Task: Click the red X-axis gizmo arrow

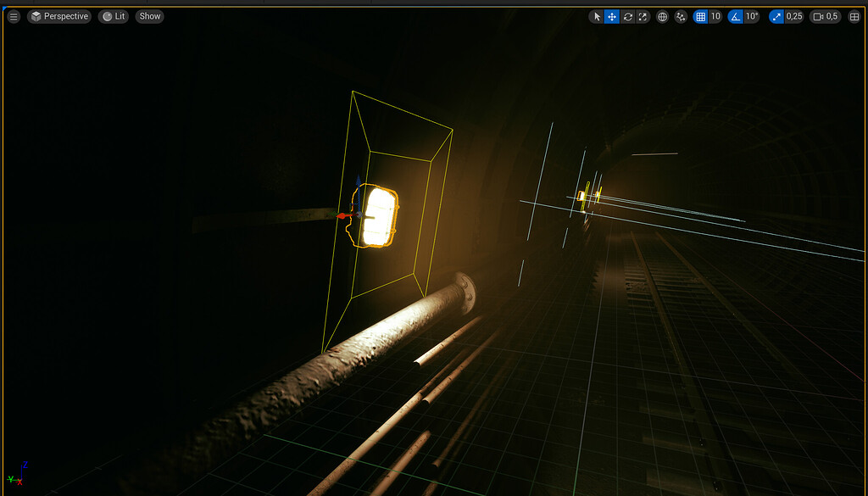Action: pos(343,216)
